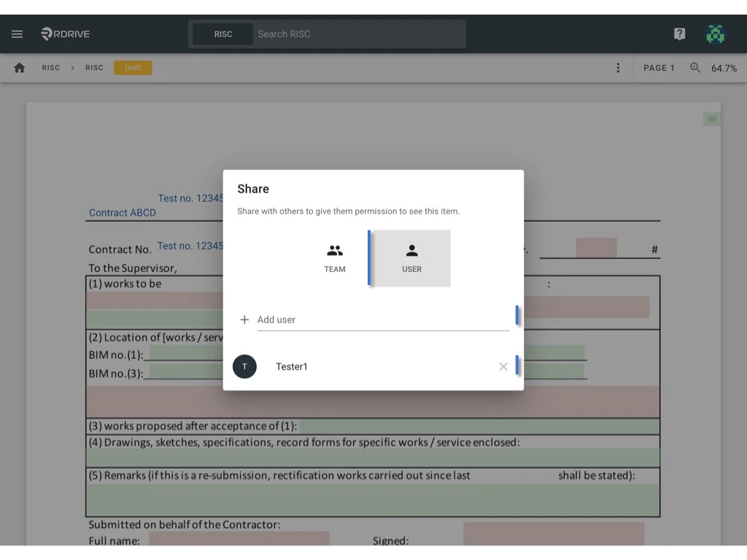Click the green link icon on the document
The width and height of the screenshot is (747, 560).
tap(711, 118)
